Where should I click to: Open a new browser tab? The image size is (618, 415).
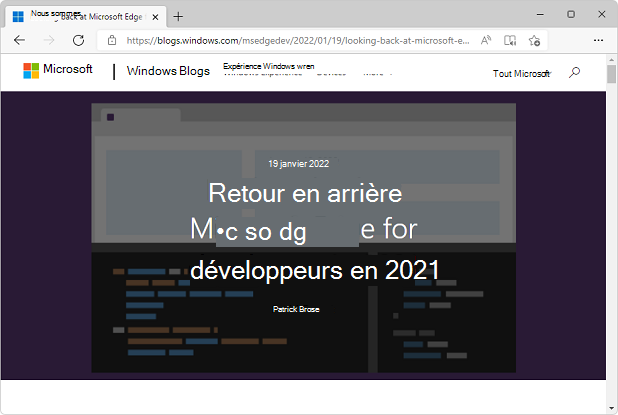[178, 17]
